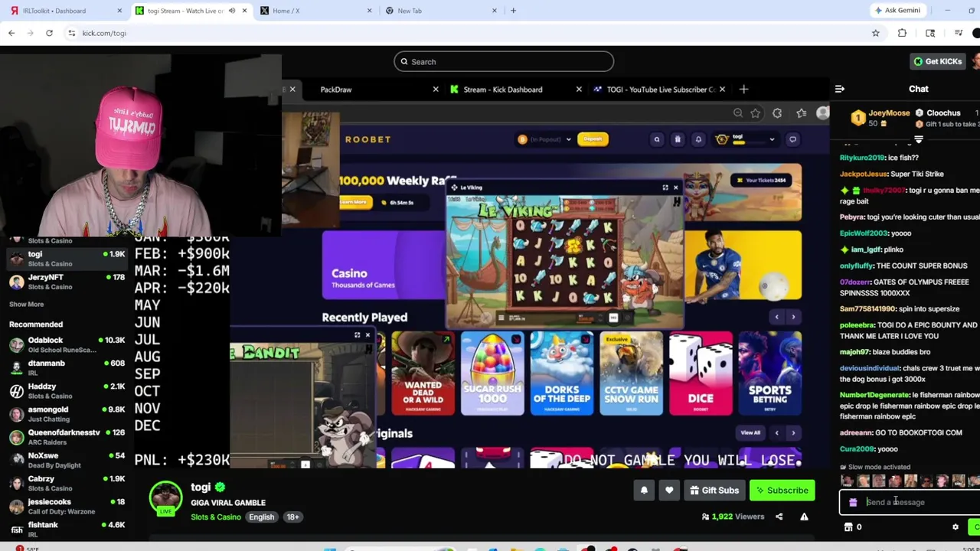Screen dimensions: 980x551
Task: Expand the pinned gift leaderboard in chat
Action: pos(918,140)
